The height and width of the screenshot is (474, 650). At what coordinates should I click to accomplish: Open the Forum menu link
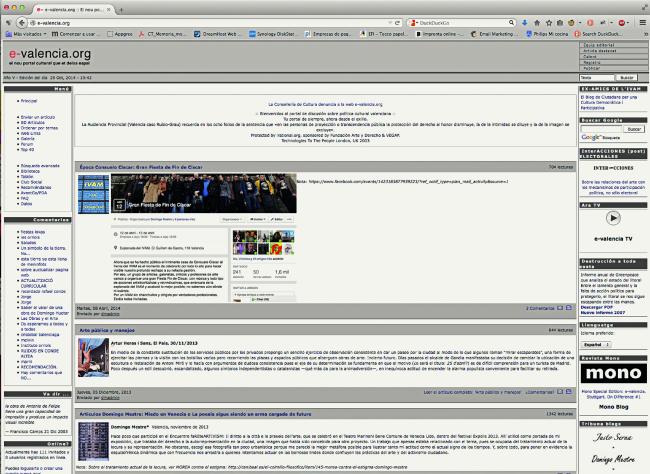click(27, 144)
